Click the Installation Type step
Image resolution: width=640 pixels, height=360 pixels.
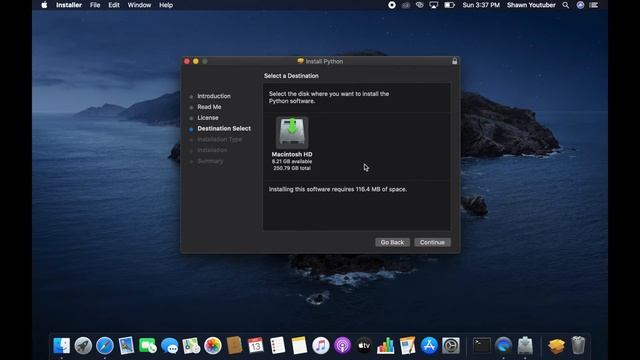coord(219,139)
